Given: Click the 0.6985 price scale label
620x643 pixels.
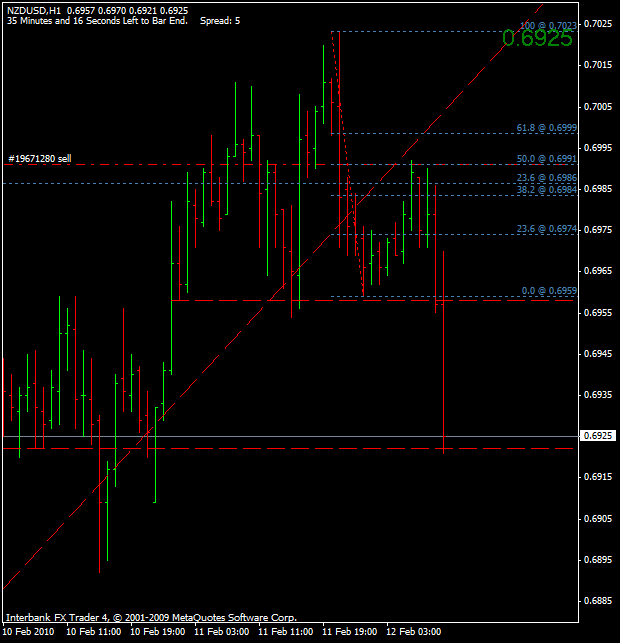Looking at the screenshot, I should pyautogui.click(x=598, y=189).
